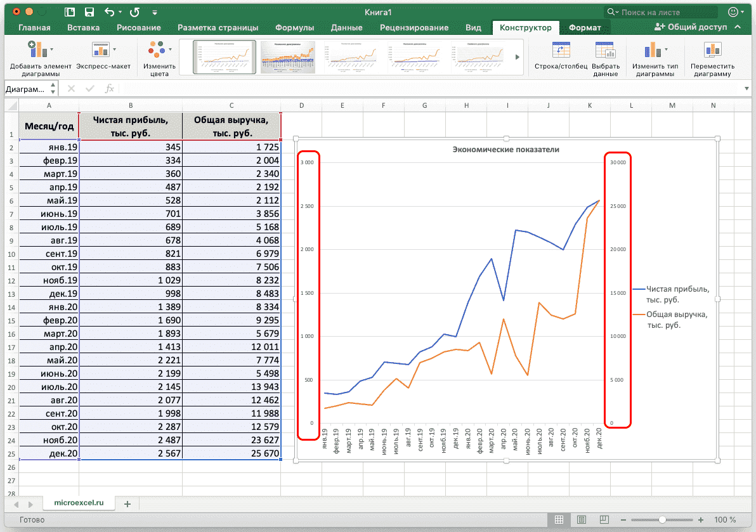Click the Save icon in title bar

pyautogui.click(x=89, y=12)
